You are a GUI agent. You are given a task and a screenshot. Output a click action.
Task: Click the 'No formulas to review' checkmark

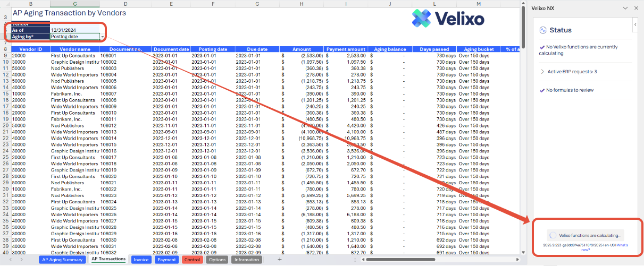tap(542, 90)
